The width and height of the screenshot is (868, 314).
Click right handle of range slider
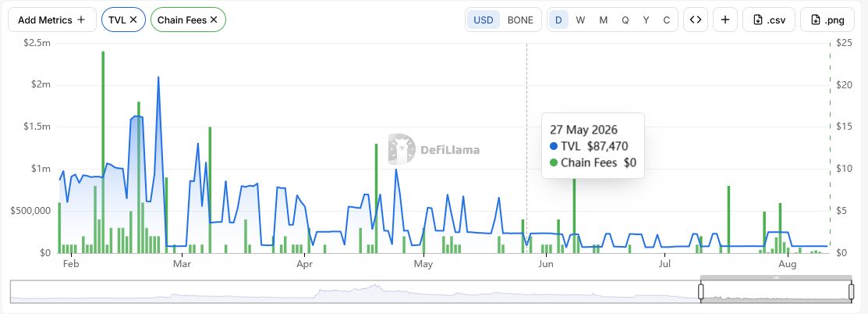(852, 291)
